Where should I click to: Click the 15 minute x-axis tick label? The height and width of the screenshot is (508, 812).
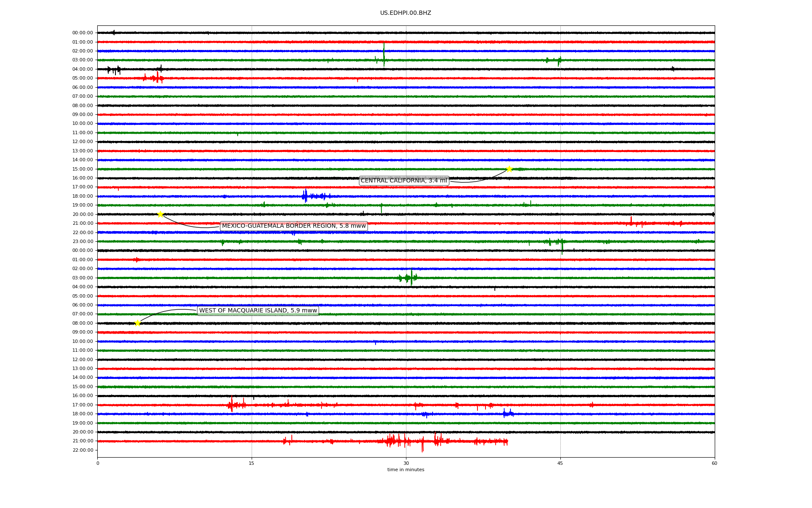coord(252,463)
